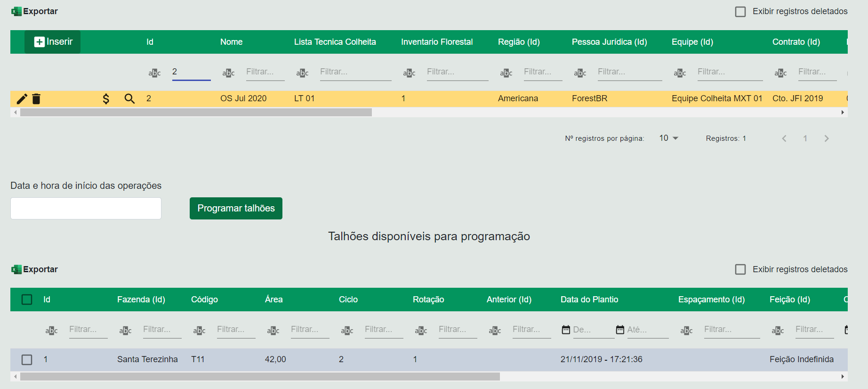The height and width of the screenshot is (389, 868).
Task: Click the calendar icon beside the Até date filter
Action: 620,330
